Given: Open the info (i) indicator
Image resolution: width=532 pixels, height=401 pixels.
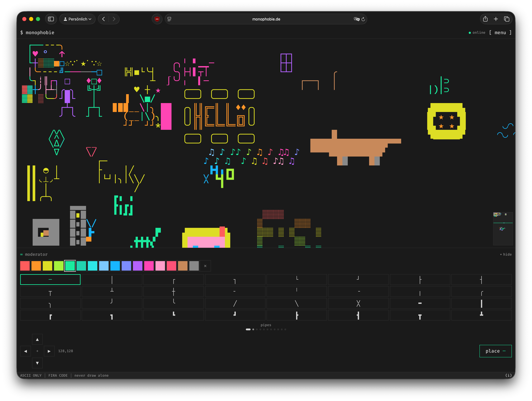Looking at the screenshot, I should 508,375.
